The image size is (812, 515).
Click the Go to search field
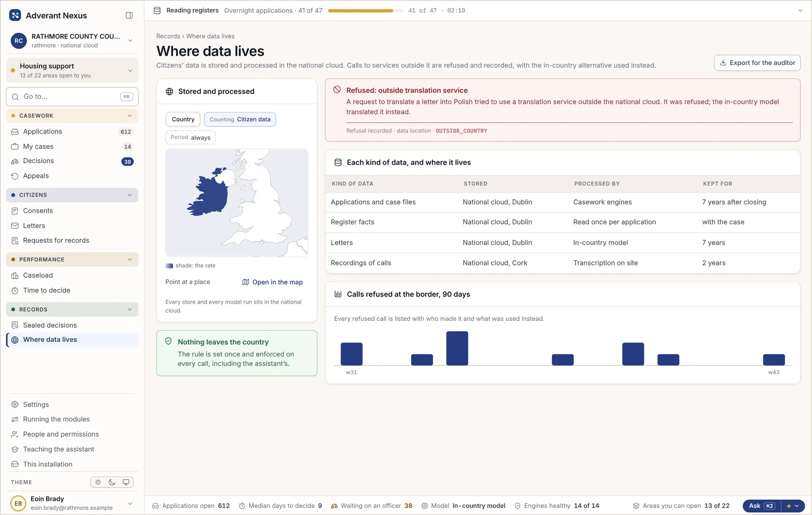tap(72, 97)
